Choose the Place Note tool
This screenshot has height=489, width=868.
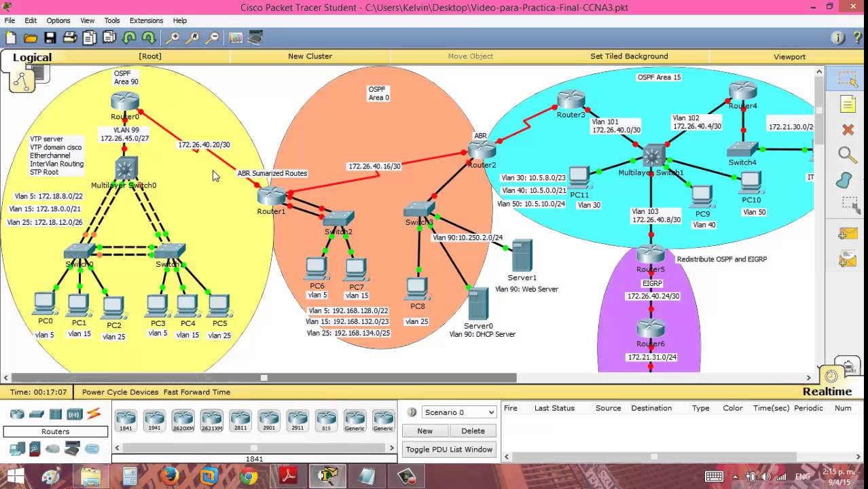coord(848,104)
